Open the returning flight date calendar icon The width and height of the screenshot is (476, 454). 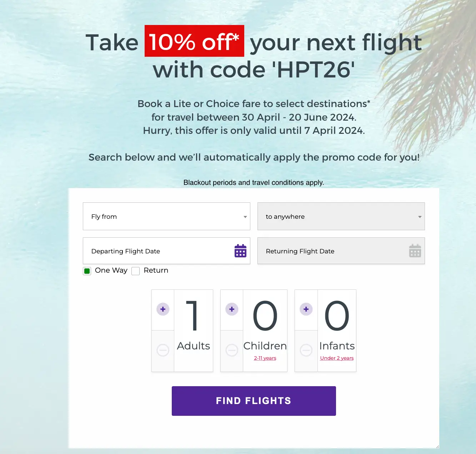tap(415, 251)
